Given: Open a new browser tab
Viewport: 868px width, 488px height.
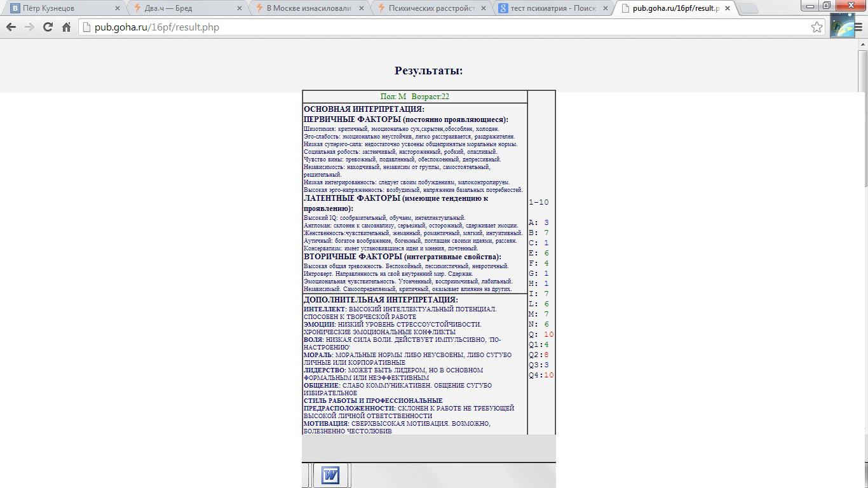Looking at the screenshot, I should pyautogui.click(x=749, y=8).
